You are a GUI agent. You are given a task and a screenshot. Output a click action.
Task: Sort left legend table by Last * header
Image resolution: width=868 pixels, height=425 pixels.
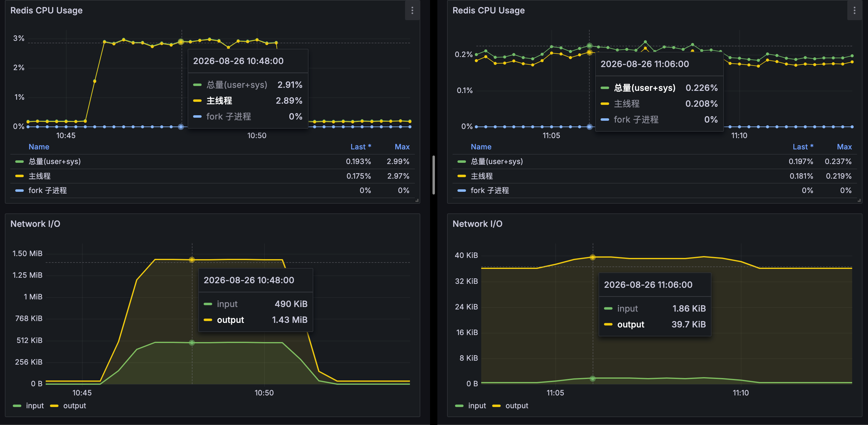pyautogui.click(x=361, y=147)
